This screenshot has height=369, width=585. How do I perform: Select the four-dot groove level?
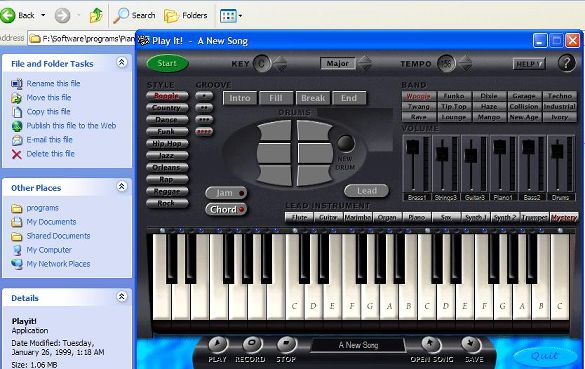(x=204, y=132)
